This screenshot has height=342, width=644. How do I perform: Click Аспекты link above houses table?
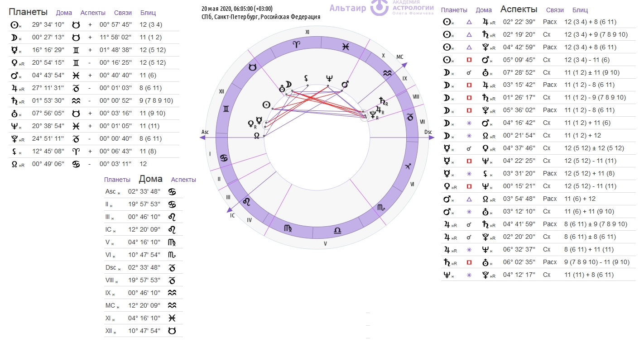(x=183, y=180)
